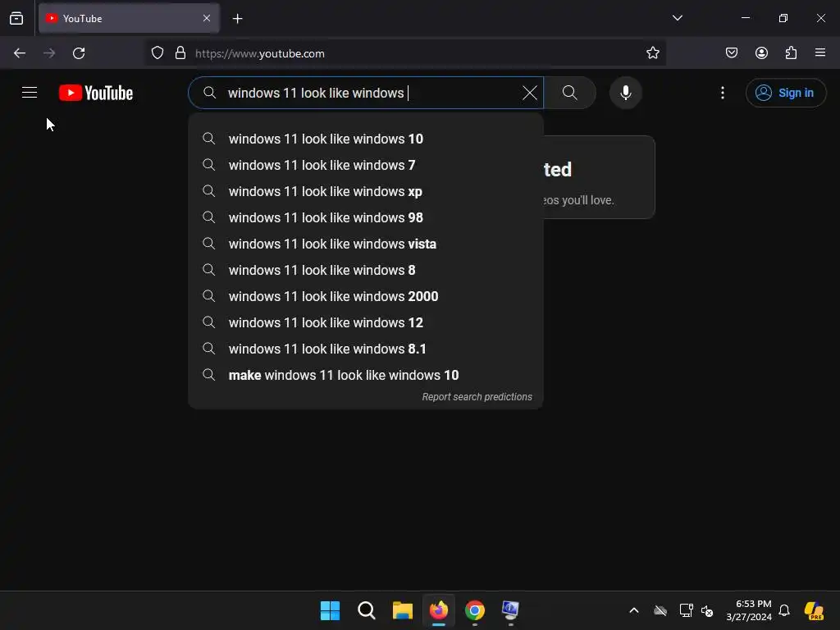Viewport: 840px width, 630px height.
Task: Click the computer monitor taskbar app
Action: (510, 610)
